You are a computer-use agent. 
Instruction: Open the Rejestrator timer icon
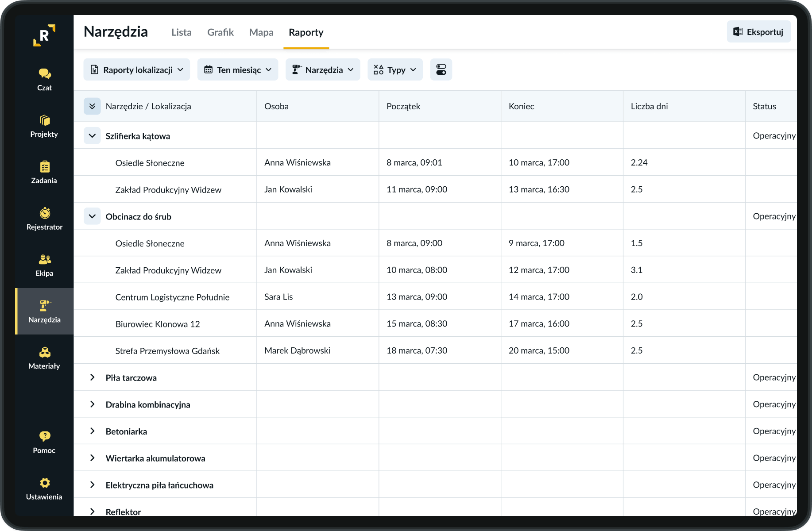tap(44, 213)
